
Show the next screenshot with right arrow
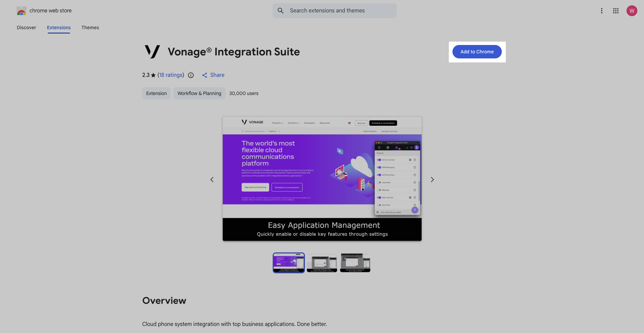(432, 180)
